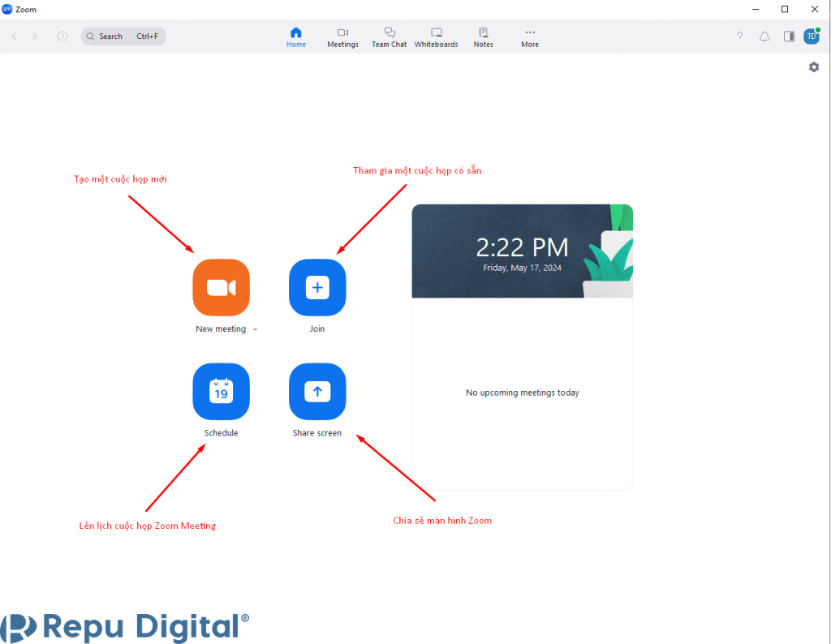Click the 'No upcoming meetings today' text
Screen dimensions: 831x644
[523, 393]
